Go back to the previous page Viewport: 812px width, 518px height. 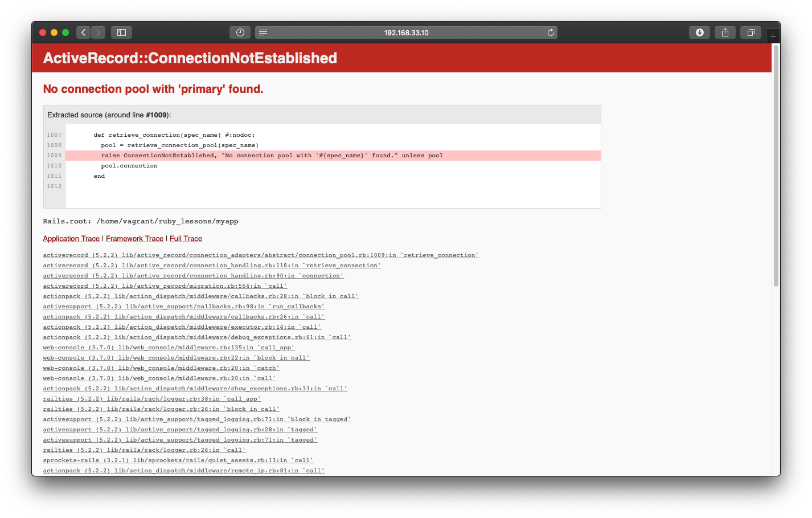click(84, 32)
